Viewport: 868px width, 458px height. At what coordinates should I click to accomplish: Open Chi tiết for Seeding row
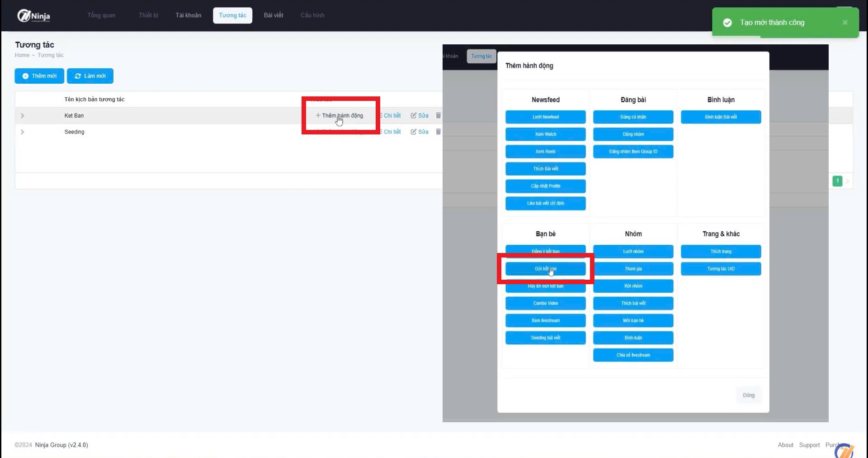tap(391, 132)
